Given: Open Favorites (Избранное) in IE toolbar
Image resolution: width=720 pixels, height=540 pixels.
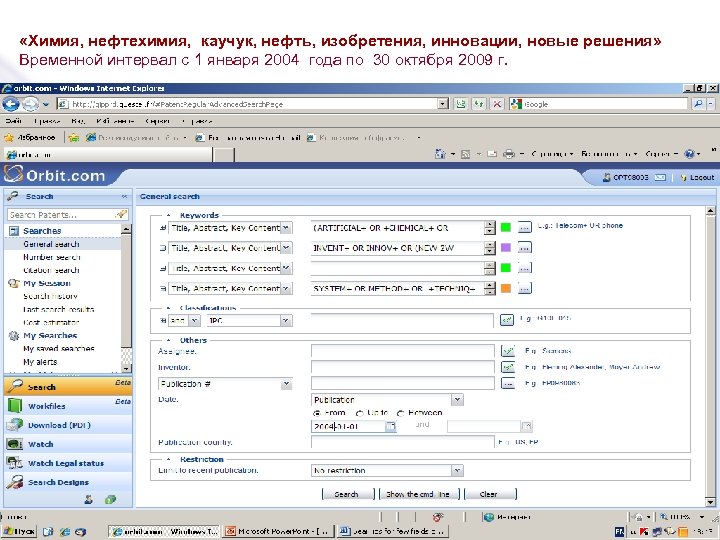Looking at the screenshot, I should point(30,137).
